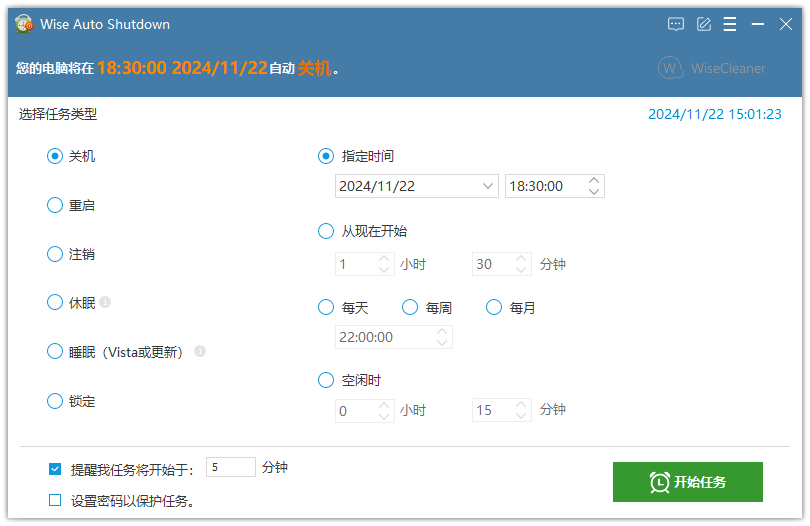Click down arrow of 空闲时 hours field

[384, 415]
